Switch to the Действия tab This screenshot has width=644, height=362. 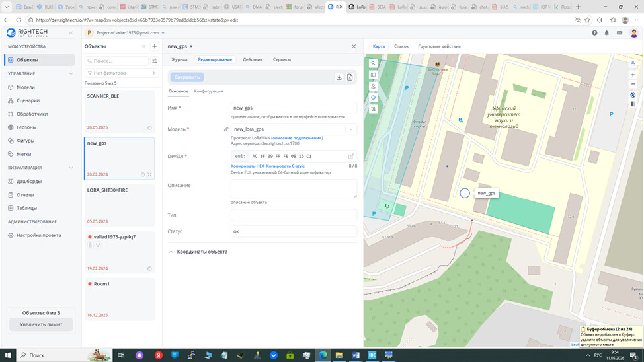(252, 59)
